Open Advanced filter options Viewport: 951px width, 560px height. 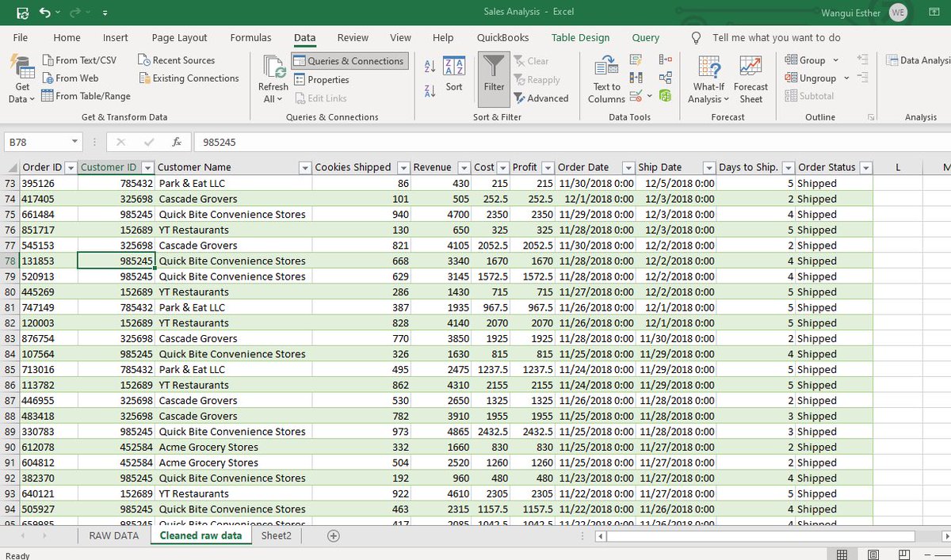pyautogui.click(x=541, y=98)
